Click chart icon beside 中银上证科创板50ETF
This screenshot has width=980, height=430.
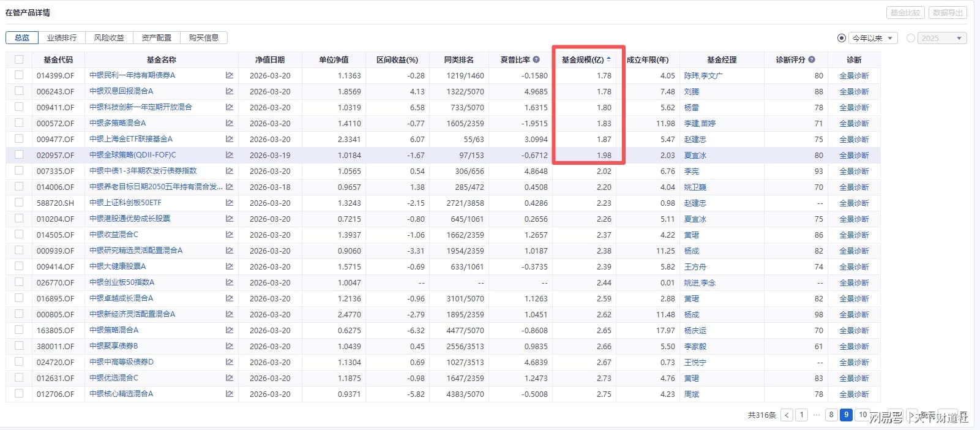tap(230, 203)
